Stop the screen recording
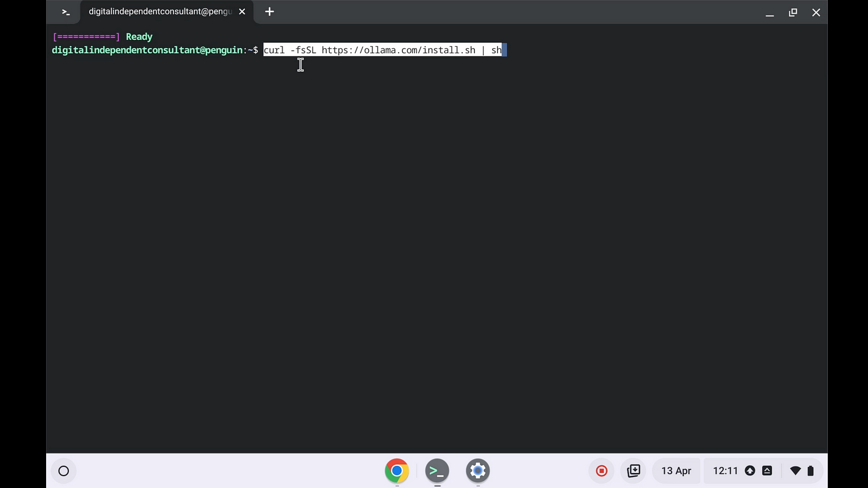This screenshot has height=488, width=868. click(601, 471)
